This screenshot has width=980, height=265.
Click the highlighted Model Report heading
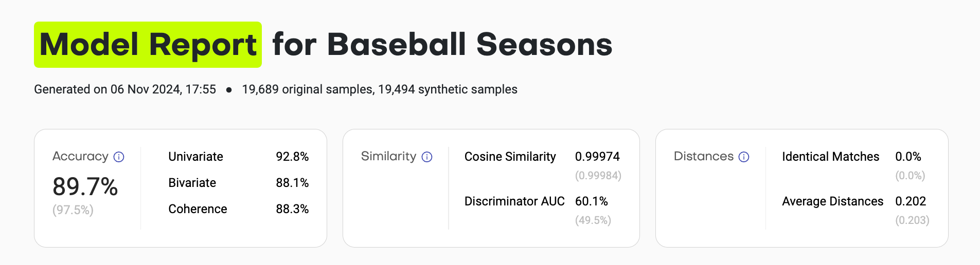click(x=148, y=45)
